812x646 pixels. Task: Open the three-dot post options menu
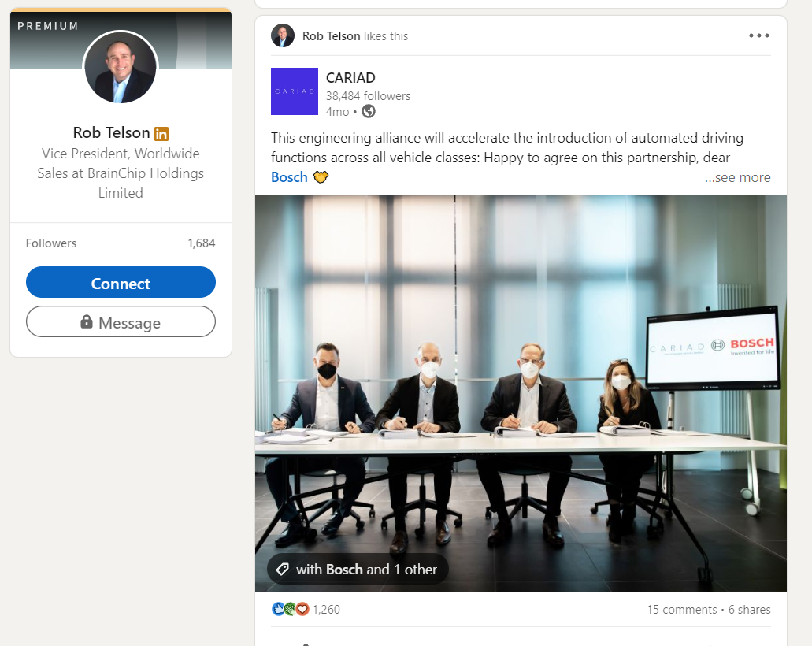pyautogui.click(x=758, y=35)
